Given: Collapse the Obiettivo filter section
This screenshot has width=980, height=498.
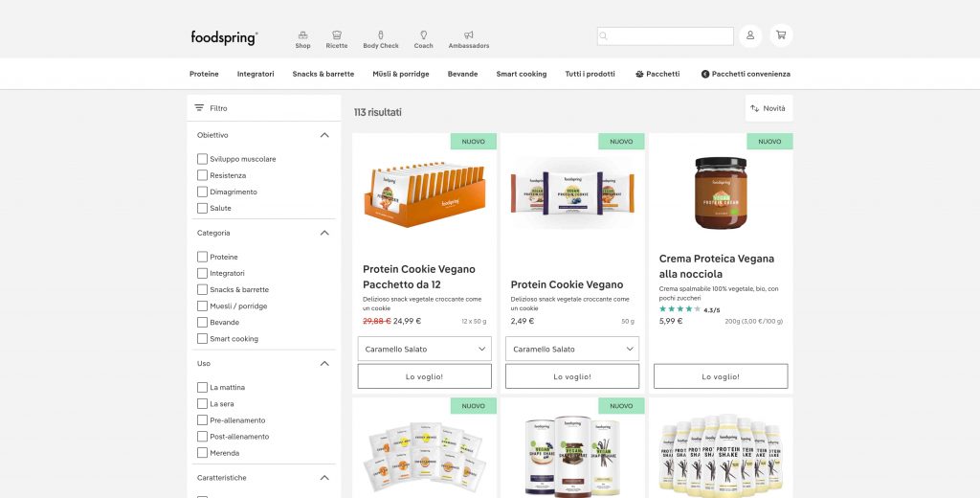Looking at the screenshot, I should 324,134.
